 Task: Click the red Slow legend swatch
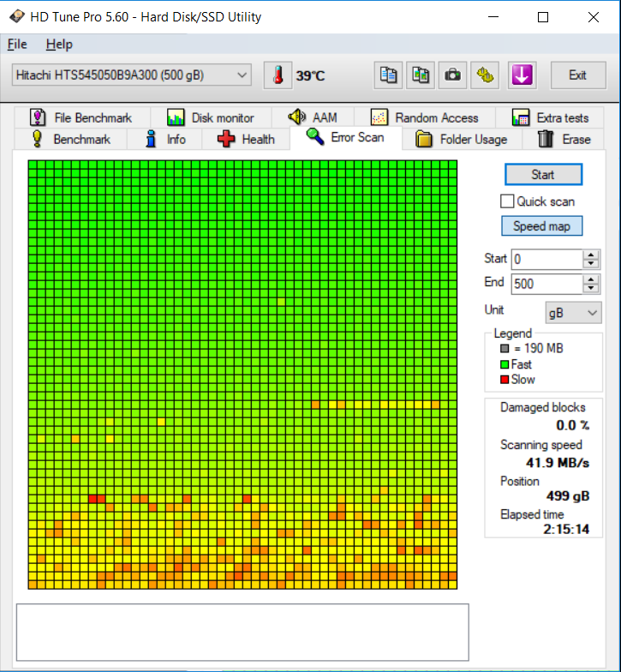pos(505,379)
